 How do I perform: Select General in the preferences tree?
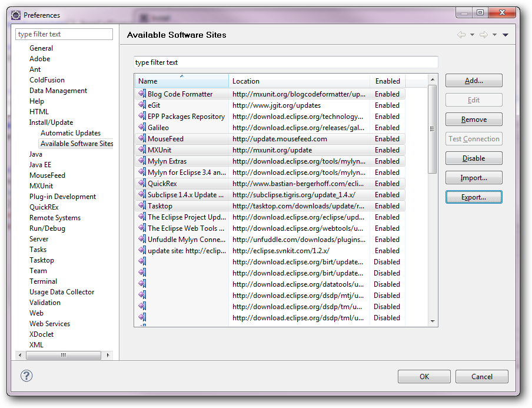pyautogui.click(x=41, y=48)
